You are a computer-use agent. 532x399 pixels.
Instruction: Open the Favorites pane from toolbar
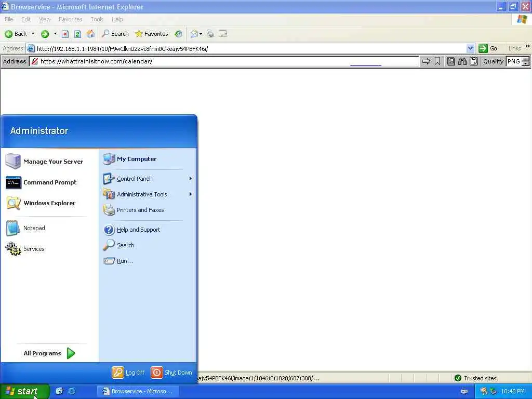coord(151,34)
